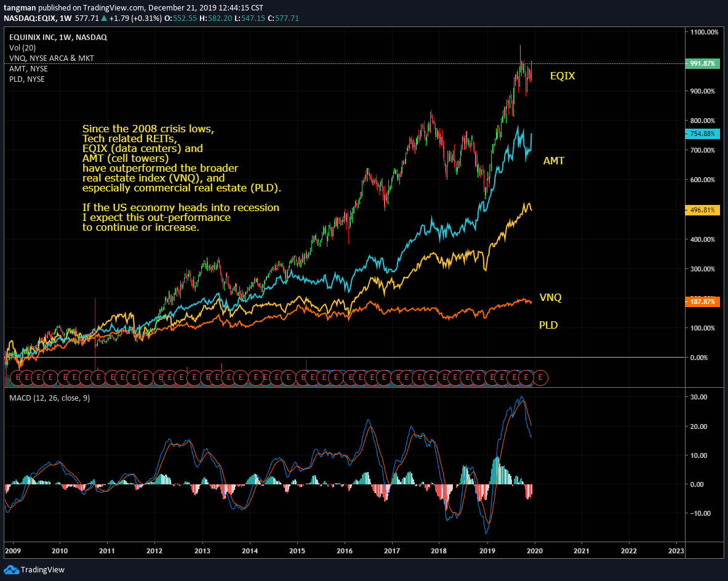Click the PLD chart annotation label
Image resolution: width=728 pixels, height=581 pixels.
[548, 325]
